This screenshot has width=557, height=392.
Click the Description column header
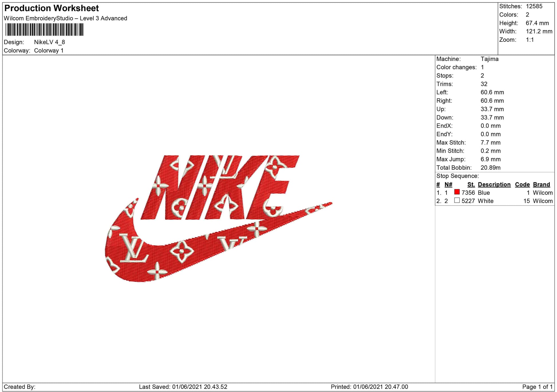494,185
